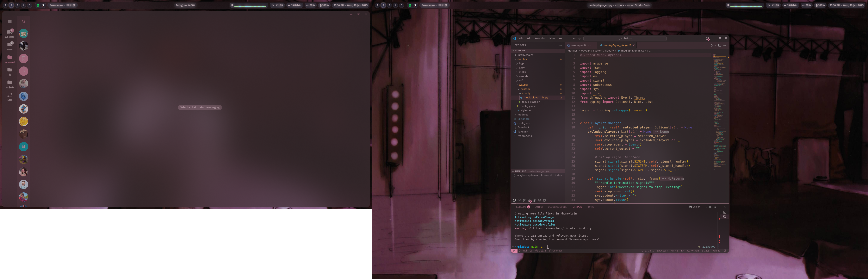Screen dimensions: 868x279
Task: Click the GitHub activity bar icon
Action: click(x=534, y=200)
